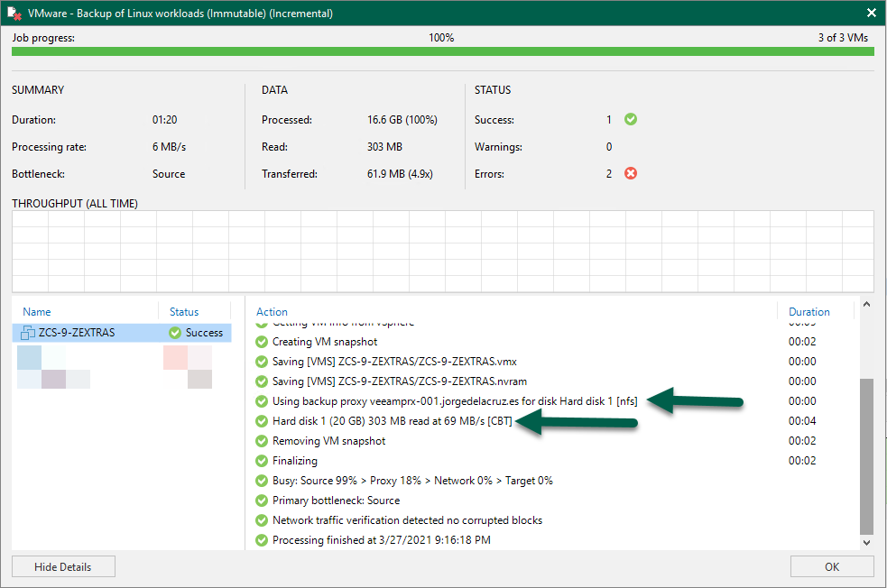Select the ZCS-9-ZEXTRAS row in VM list

coord(122,333)
